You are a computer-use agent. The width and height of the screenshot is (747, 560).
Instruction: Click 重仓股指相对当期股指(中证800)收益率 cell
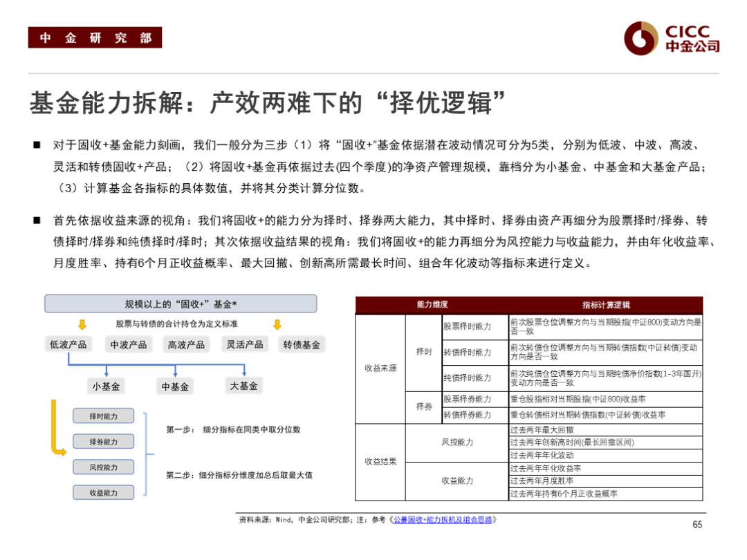coord(605,399)
